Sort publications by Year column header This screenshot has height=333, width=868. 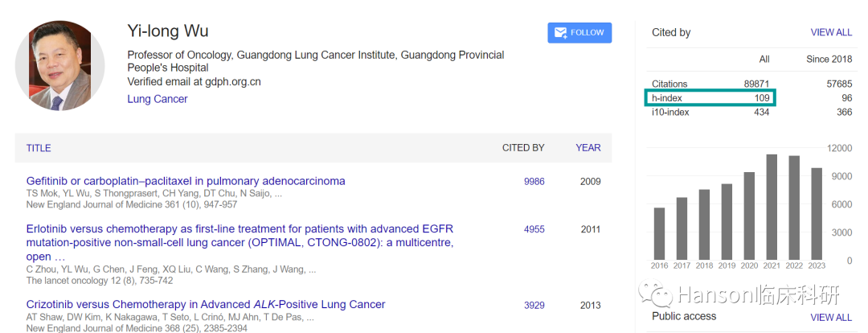(588, 148)
